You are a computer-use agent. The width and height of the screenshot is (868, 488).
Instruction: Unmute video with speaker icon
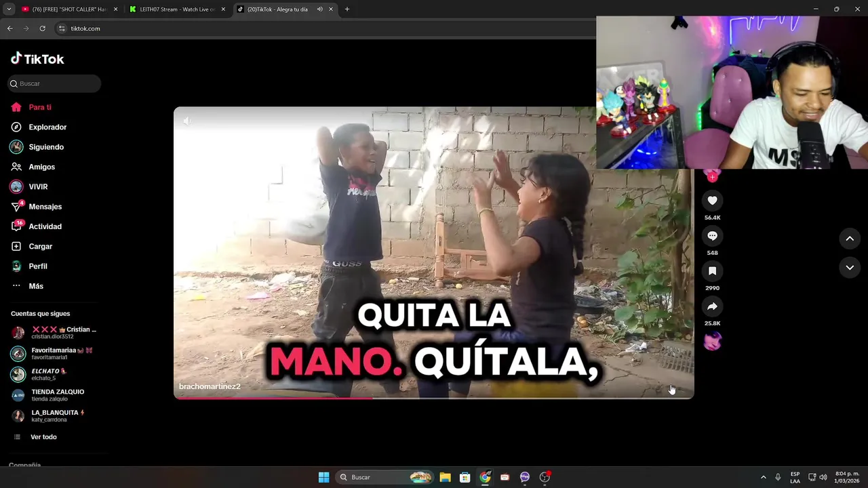(187, 121)
